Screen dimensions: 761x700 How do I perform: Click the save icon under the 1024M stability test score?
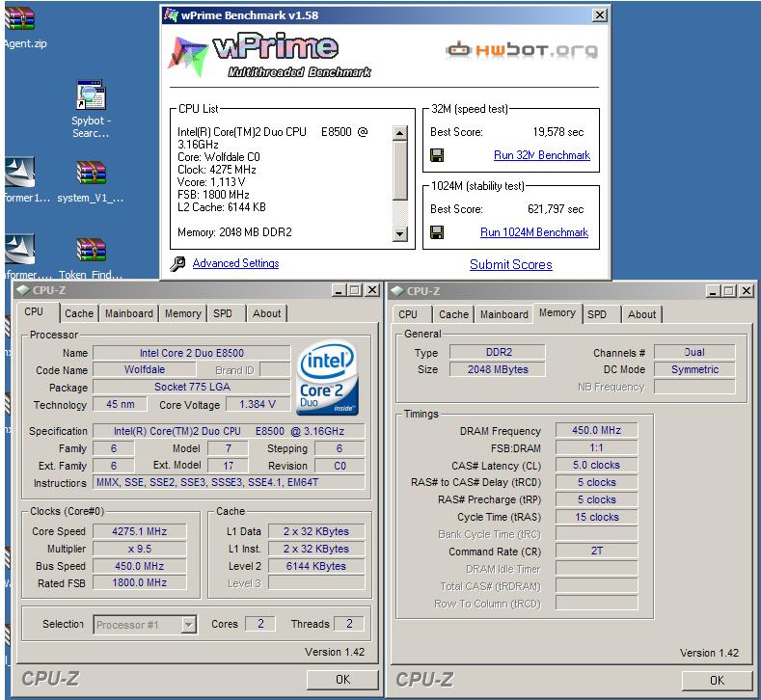click(437, 232)
